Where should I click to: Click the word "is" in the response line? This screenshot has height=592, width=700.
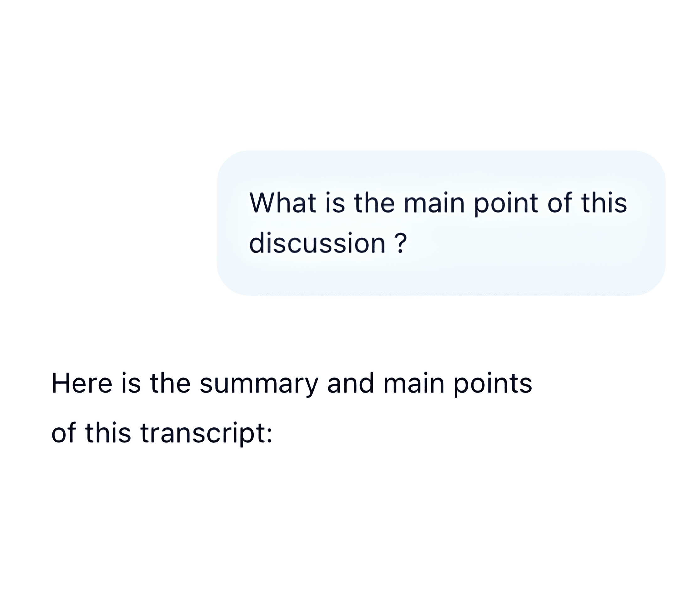pyautogui.click(x=131, y=383)
